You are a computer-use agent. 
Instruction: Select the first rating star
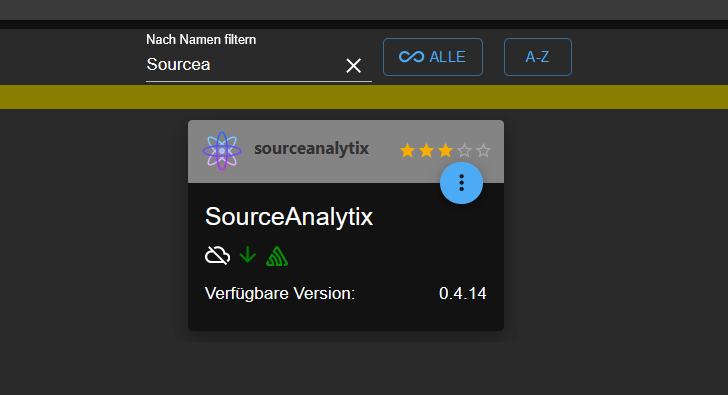(x=407, y=150)
